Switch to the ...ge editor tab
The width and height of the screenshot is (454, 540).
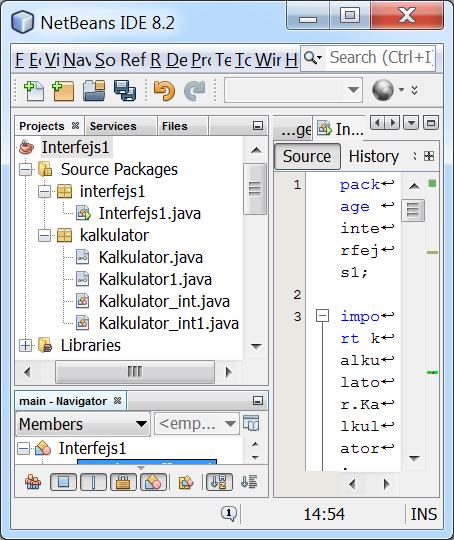[x=294, y=130]
